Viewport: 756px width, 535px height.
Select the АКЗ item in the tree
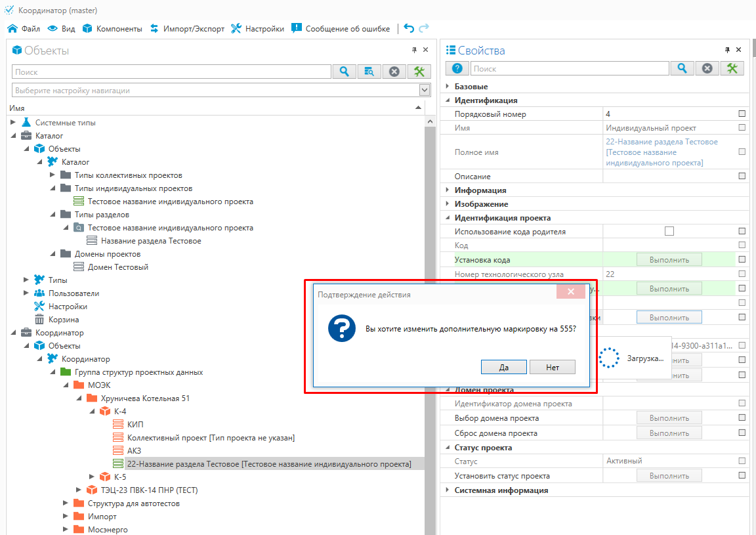click(134, 451)
